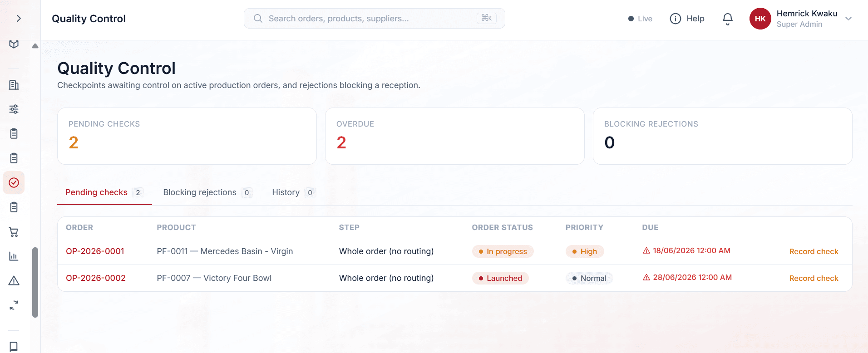
Task: Select the active Quality Control check-circle sidebar icon
Action: 14,182
